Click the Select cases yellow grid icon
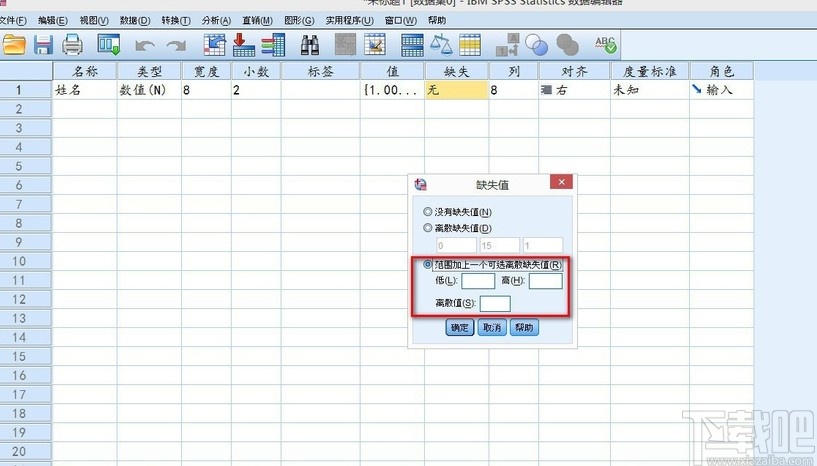 [469, 45]
